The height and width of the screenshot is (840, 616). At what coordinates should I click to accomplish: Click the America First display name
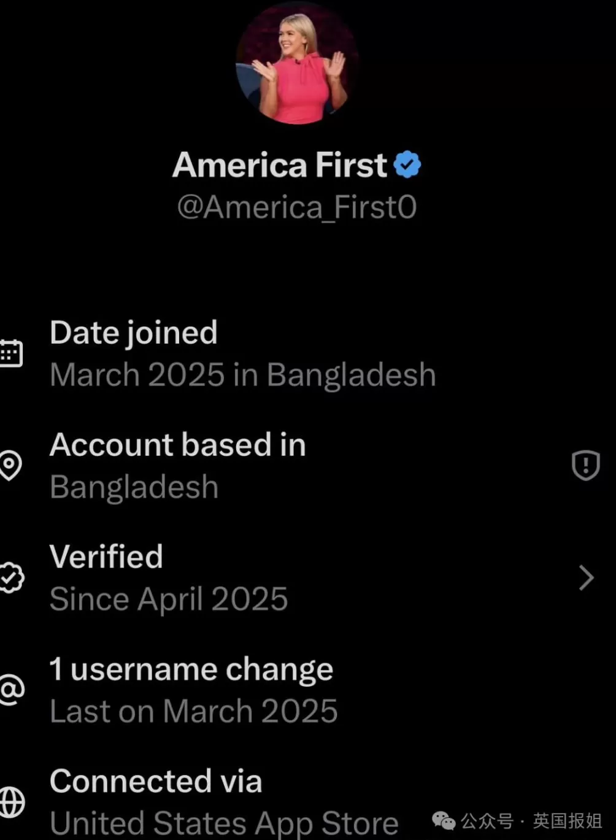click(280, 165)
